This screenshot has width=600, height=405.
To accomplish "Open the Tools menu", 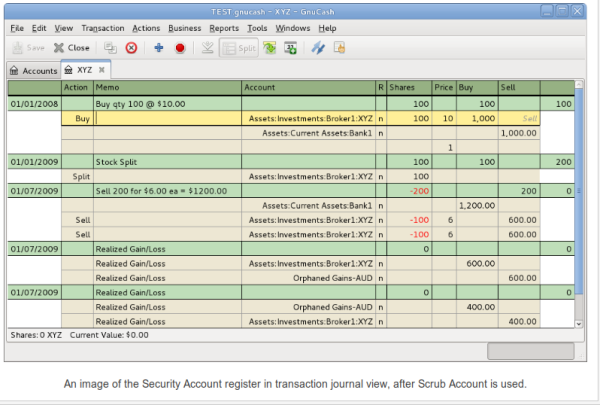I will (257, 28).
